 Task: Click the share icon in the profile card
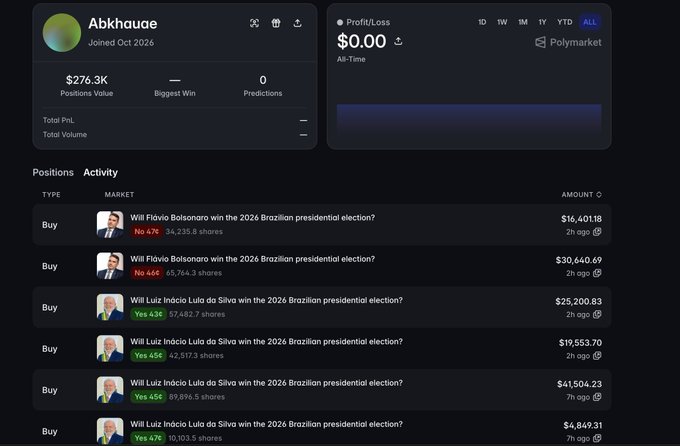(x=298, y=23)
